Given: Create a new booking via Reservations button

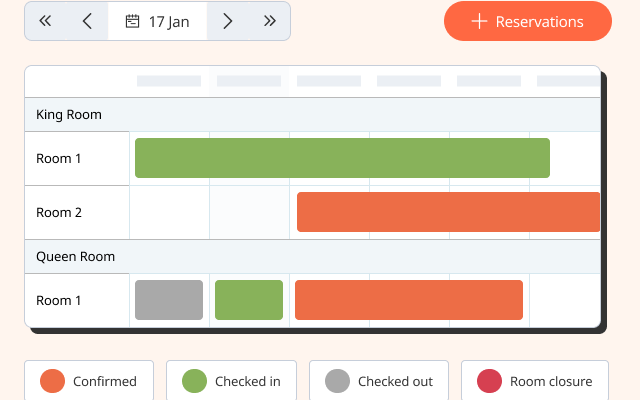Looking at the screenshot, I should coord(528,21).
